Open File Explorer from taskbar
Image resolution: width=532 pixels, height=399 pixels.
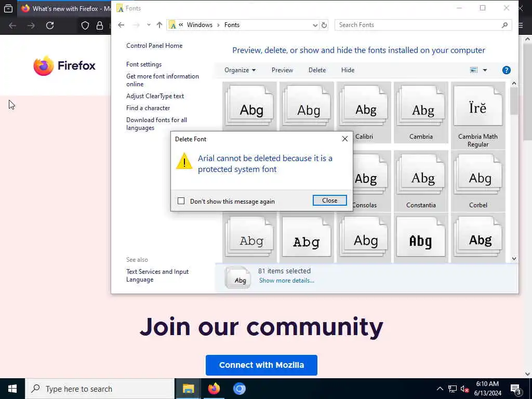pyautogui.click(x=188, y=389)
